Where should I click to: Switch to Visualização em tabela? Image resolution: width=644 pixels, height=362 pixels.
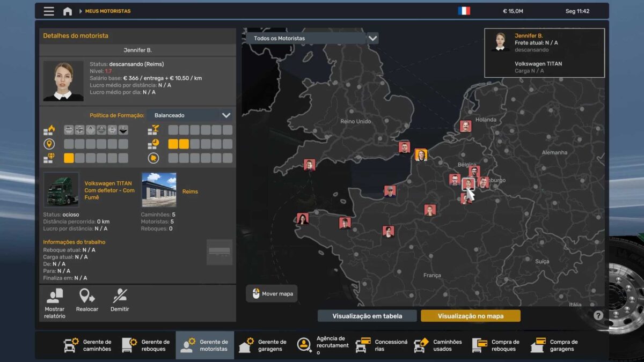pos(367,316)
